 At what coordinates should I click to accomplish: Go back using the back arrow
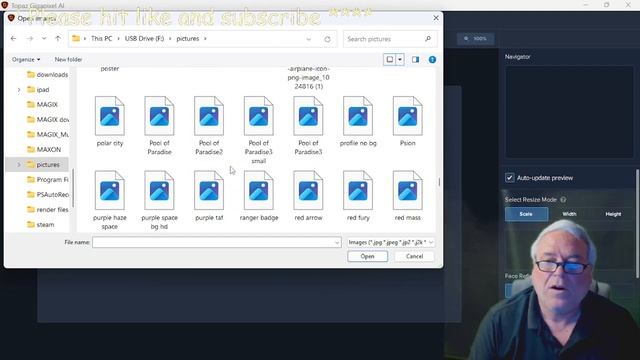[13, 39]
